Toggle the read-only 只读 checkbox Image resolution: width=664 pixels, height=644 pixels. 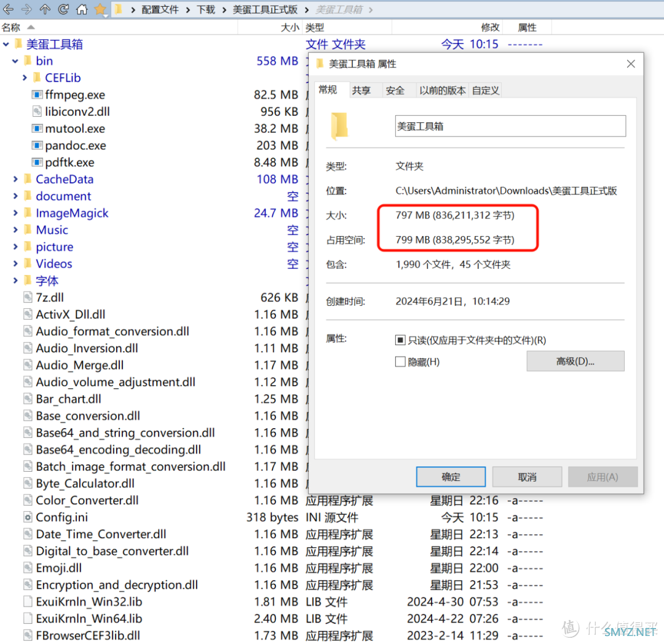(400, 340)
